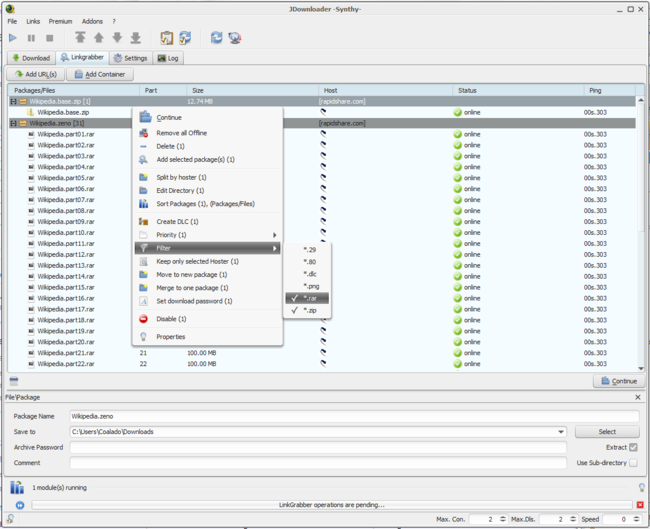Open the Addons menu
This screenshot has width=650, height=529.
click(92, 21)
